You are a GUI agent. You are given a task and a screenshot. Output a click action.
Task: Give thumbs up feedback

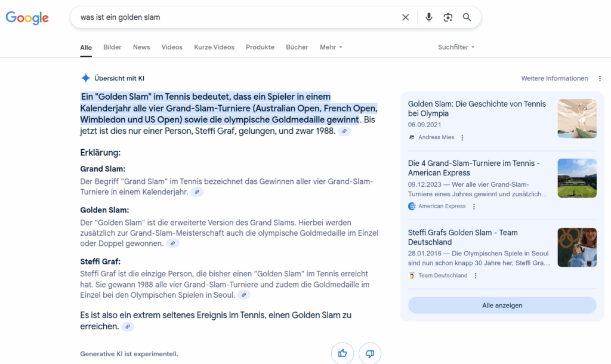pos(342,353)
